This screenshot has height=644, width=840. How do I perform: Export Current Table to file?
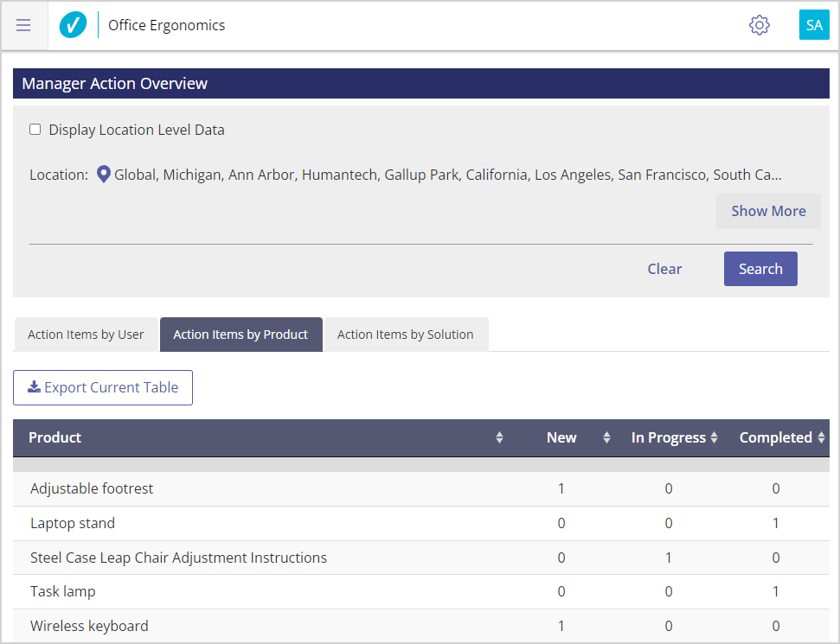tap(103, 387)
